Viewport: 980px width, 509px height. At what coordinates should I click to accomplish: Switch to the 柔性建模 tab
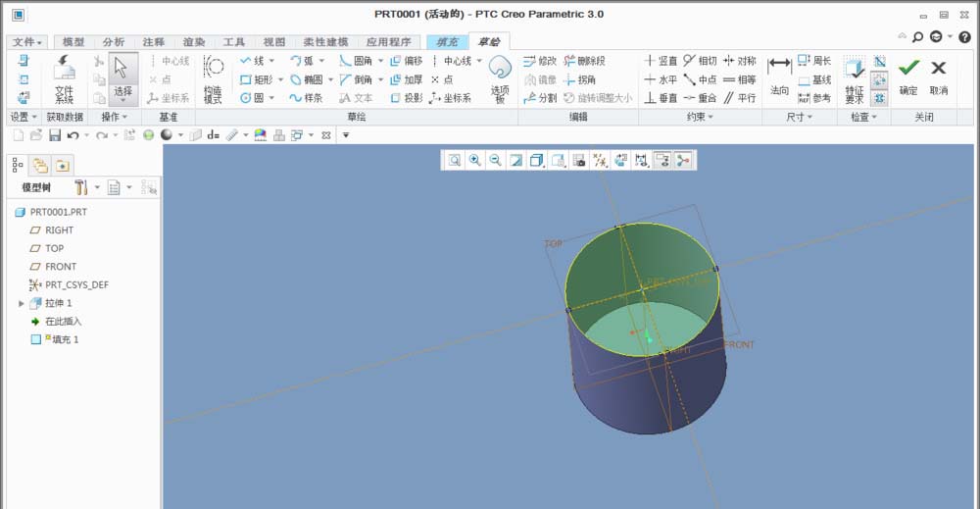click(x=325, y=42)
